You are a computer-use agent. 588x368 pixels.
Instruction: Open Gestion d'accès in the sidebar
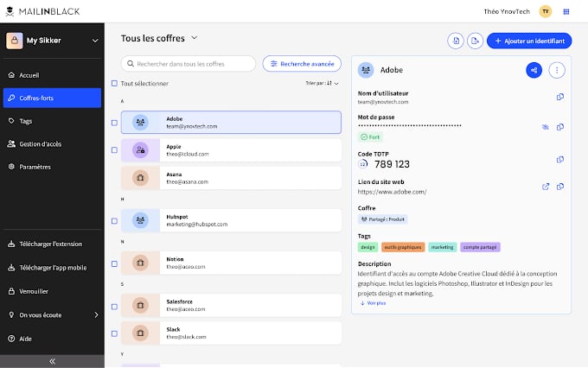pos(39,143)
